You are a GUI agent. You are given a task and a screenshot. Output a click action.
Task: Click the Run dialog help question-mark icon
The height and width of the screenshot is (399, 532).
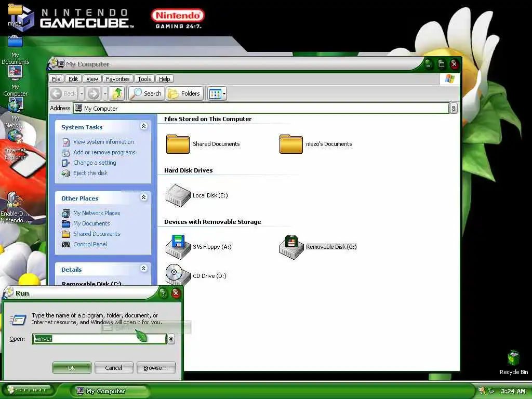point(163,293)
